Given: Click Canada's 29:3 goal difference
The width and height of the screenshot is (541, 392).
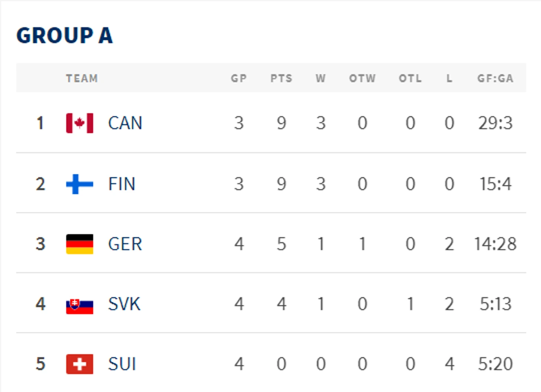Looking at the screenshot, I should coord(495,123).
